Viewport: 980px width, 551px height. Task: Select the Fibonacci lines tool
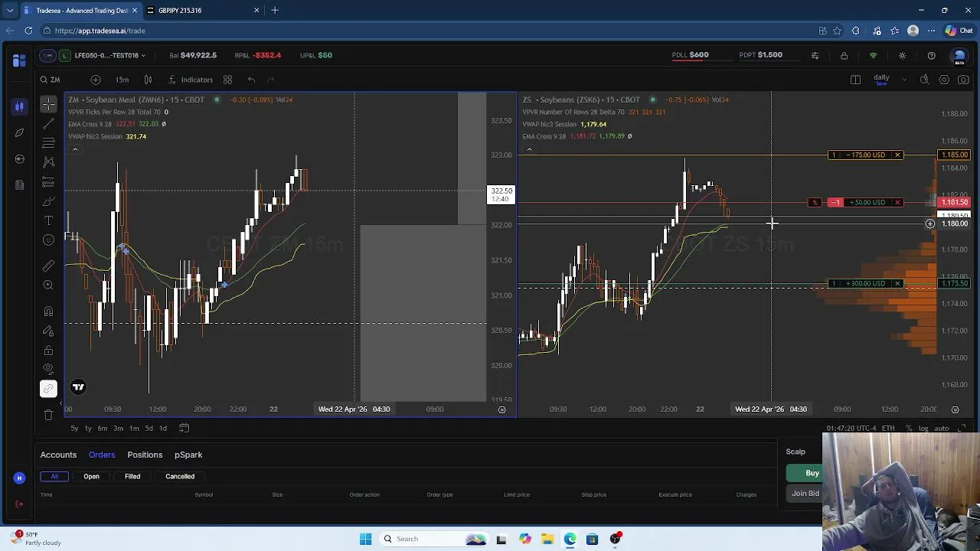tap(48, 143)
